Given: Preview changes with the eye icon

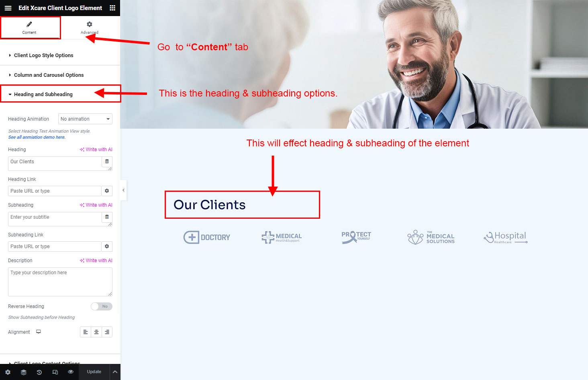Looking at the screenshot, I should [71, 372].
